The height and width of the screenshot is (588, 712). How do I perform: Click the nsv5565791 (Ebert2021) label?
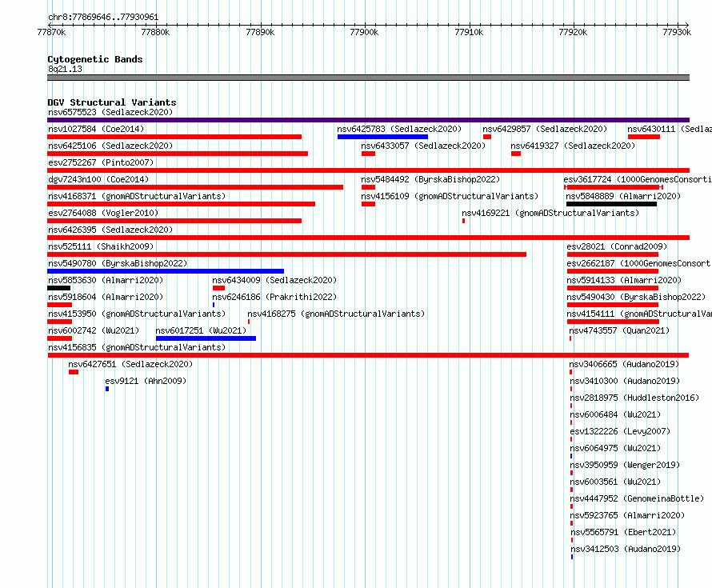click(x=623, y=532)
